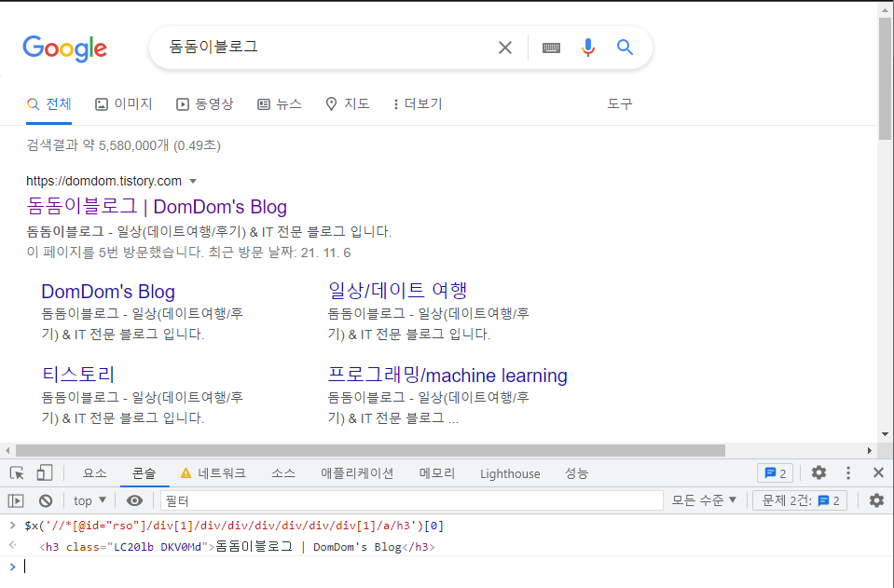The height and width of the screenshot is (588, 894).
Task: Open console settings gear icon
Action: (x=876, y=500)
